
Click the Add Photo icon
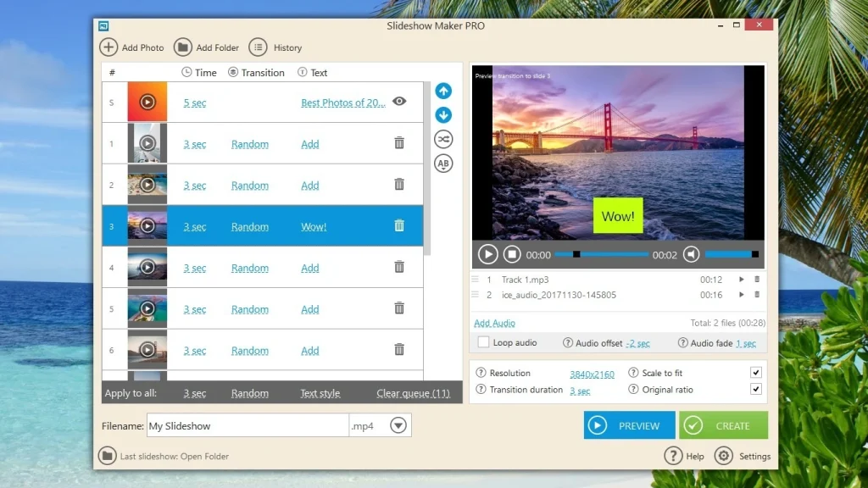[108, 47]
